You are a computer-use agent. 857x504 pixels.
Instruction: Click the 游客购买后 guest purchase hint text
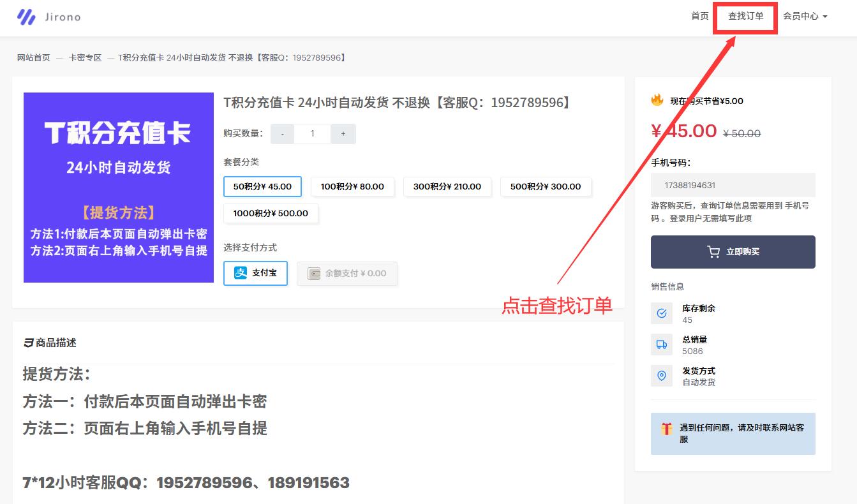pos(730,212)
